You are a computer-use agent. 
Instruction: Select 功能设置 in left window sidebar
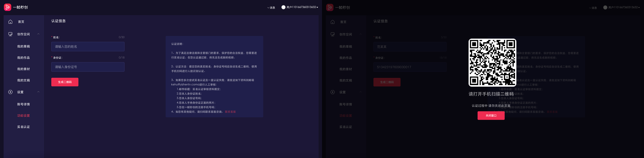coord(24,116)
